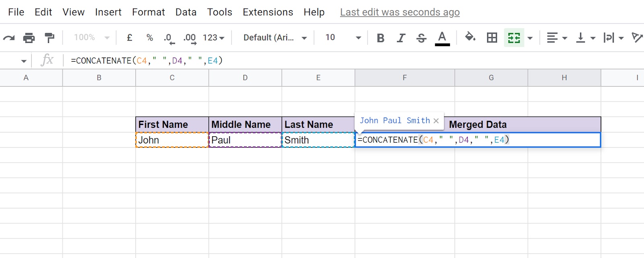This screenshot has height=258, width=644.
Task: Toggle italic formatting
Action: [401, 37]
